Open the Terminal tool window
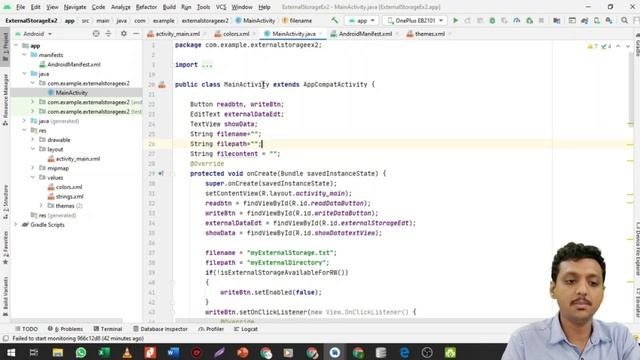640x360 pixels. point(108,329)
